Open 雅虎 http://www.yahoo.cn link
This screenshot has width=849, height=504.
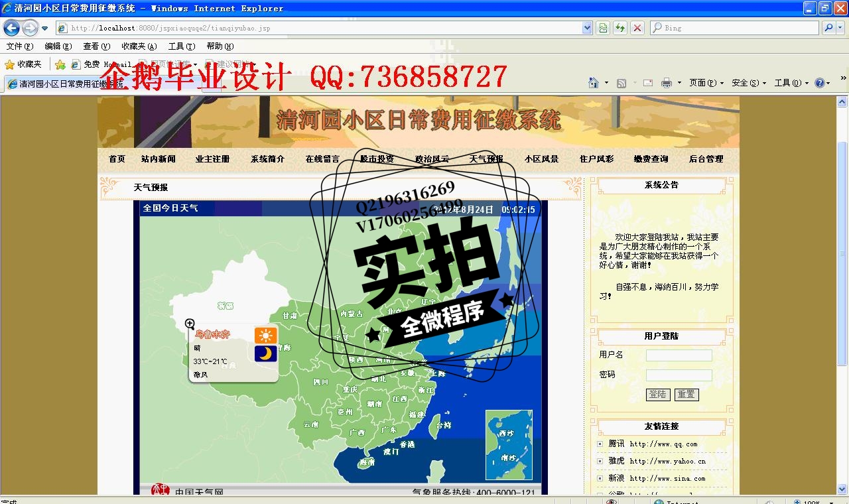657,461
